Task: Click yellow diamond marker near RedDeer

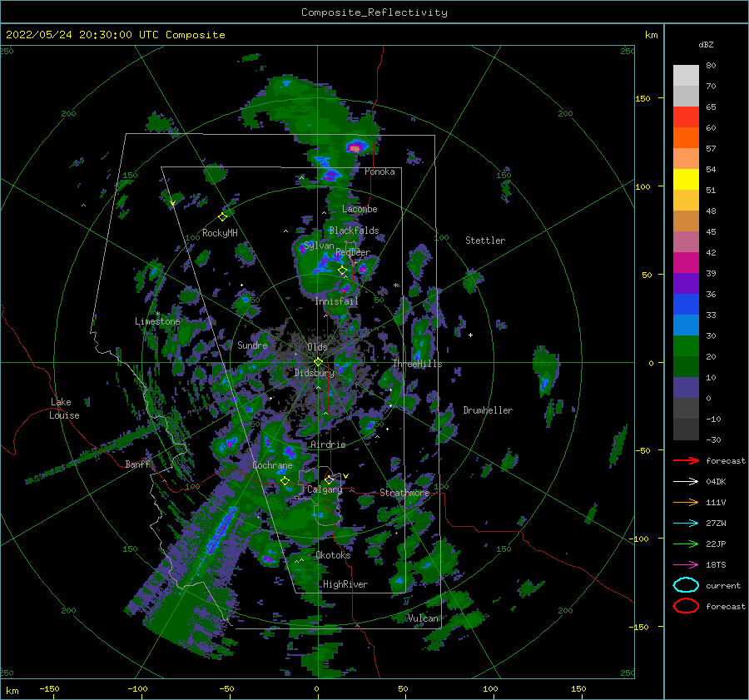Action: pos(342,271)
